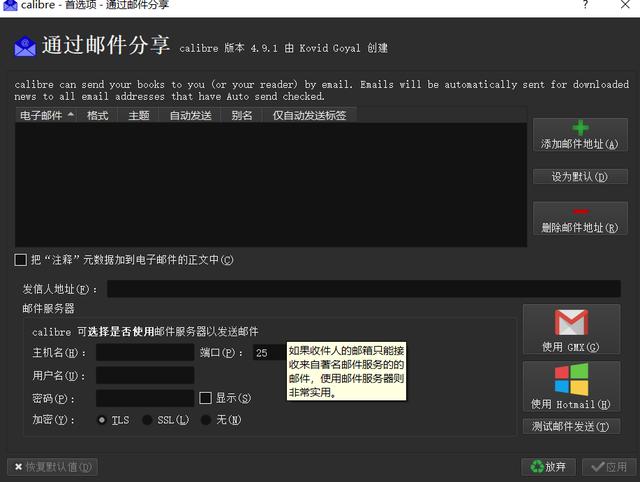Image resolution: width=640 pixels, height=482 pixels.
Task: Toggle the show password checkbox (显示)
Action: tap(205, 398)
